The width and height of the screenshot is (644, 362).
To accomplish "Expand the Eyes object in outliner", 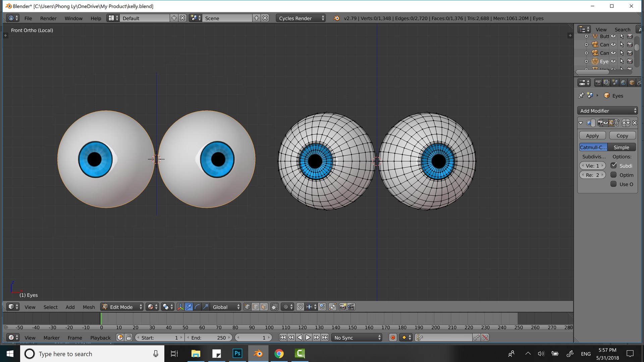I will 586,61.
